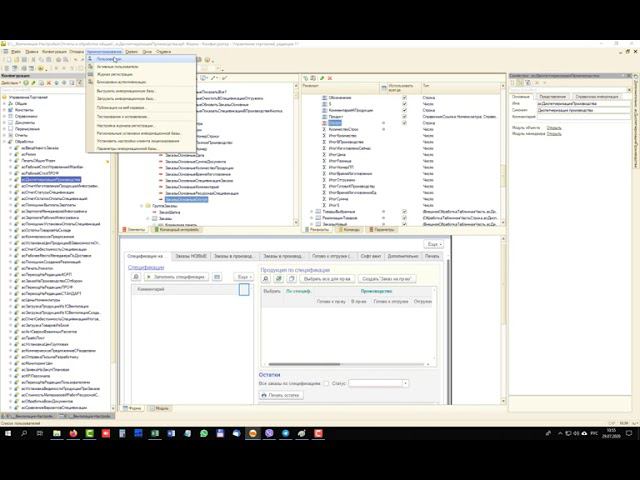Open Пользователи in the Администрирование menu
The width and height of the screenshot is (640, 480).
pos(141,59)
